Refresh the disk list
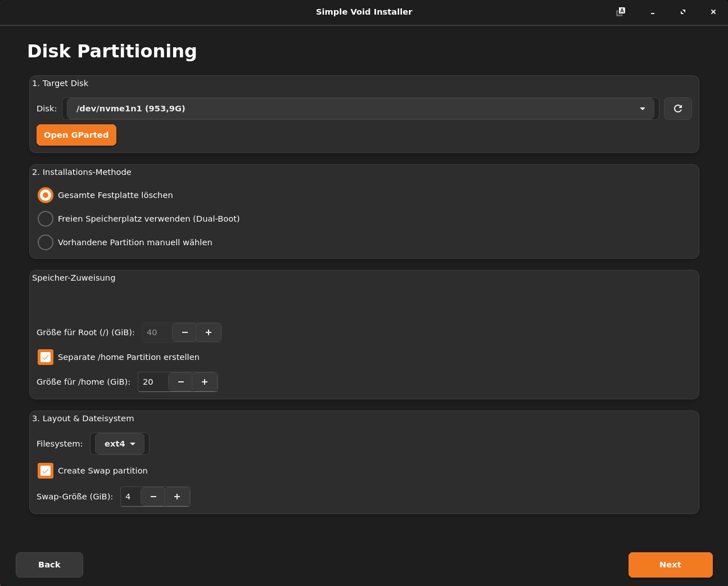Image resolution: width=728 pixels, height=586 pixels. pyautogui.click(x=677, y=109)
